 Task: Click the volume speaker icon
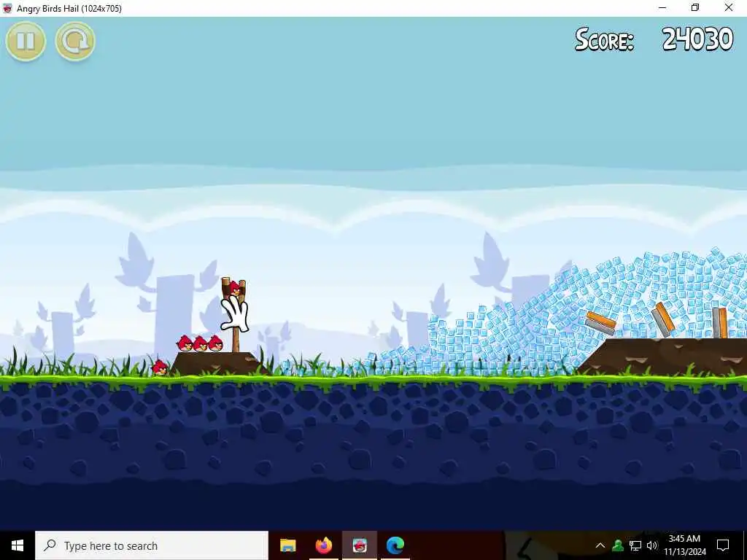click(x=652, y=545)
